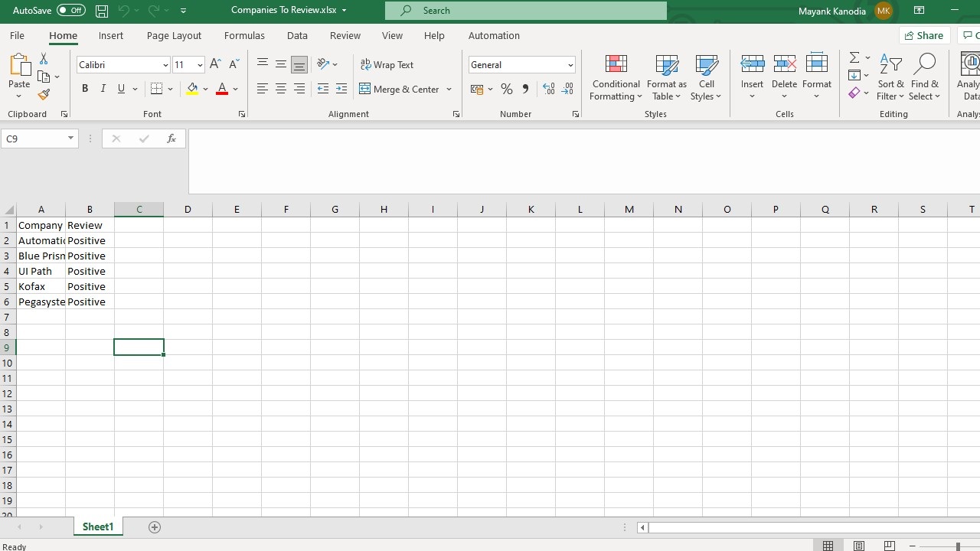980x551 pixels.
Task: Switch to the Page Layout tab
Action: [x=174, y=36]
